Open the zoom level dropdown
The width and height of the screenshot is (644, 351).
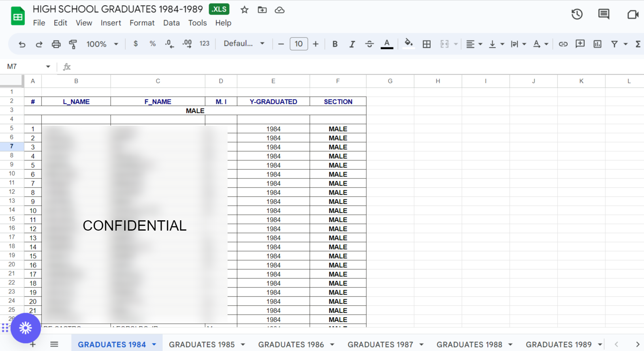point(102,44)
